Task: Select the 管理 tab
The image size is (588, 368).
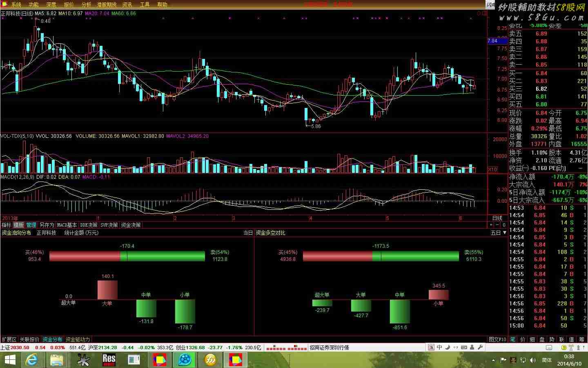Action: pyautogui.click(x=31, y=225)
